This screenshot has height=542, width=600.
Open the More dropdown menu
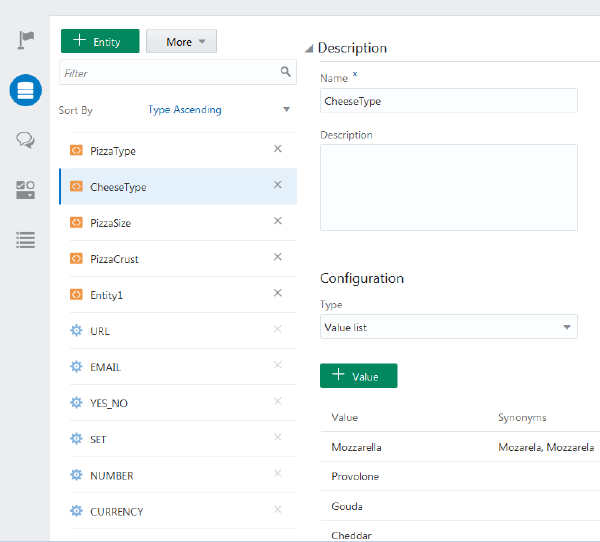point(181,41)
